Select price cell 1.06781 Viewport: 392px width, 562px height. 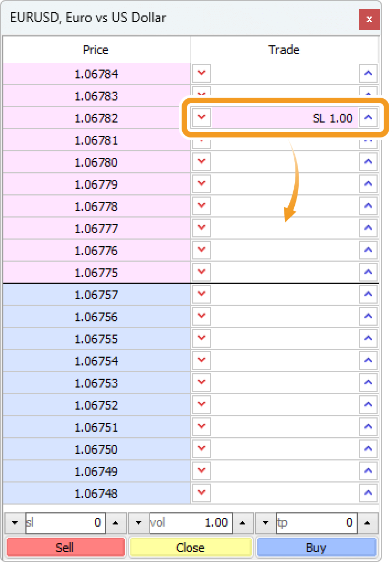(97, 140)
